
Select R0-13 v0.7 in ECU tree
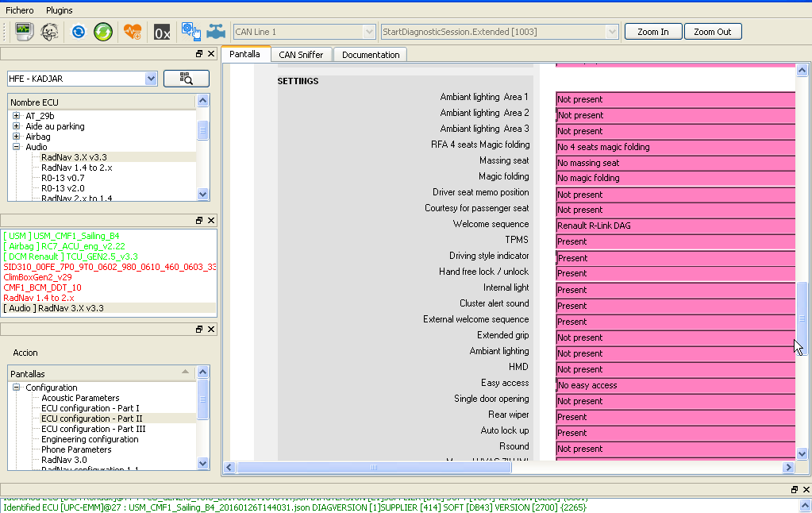pyautogui.click(x=63, y=178)
